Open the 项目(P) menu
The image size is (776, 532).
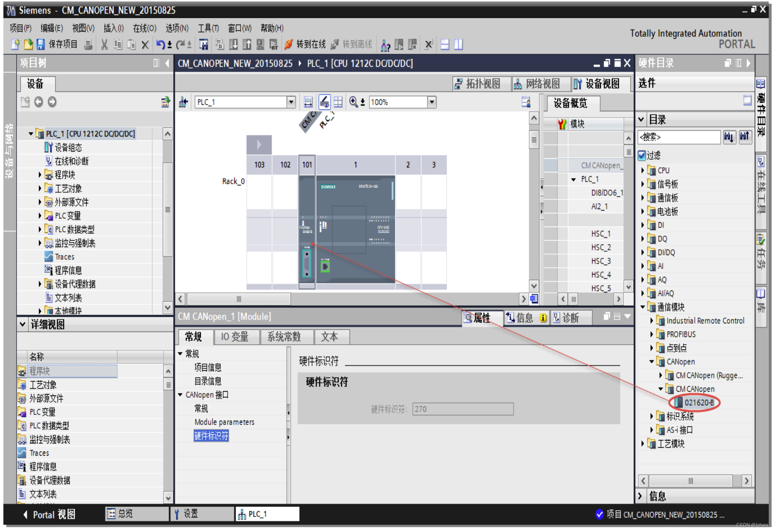(20, 28)
